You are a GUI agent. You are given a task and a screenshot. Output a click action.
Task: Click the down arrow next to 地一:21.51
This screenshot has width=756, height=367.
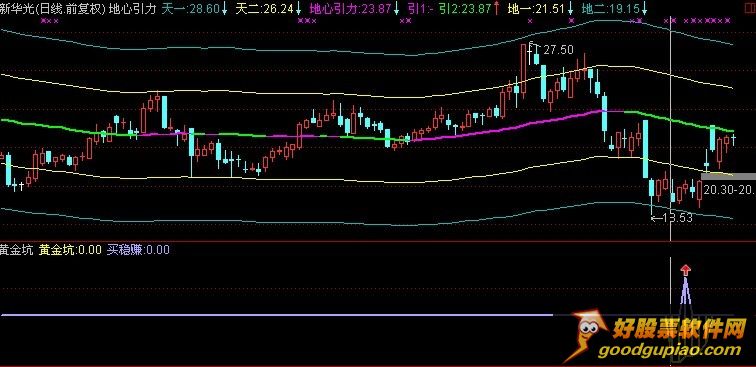pos(570,9)
